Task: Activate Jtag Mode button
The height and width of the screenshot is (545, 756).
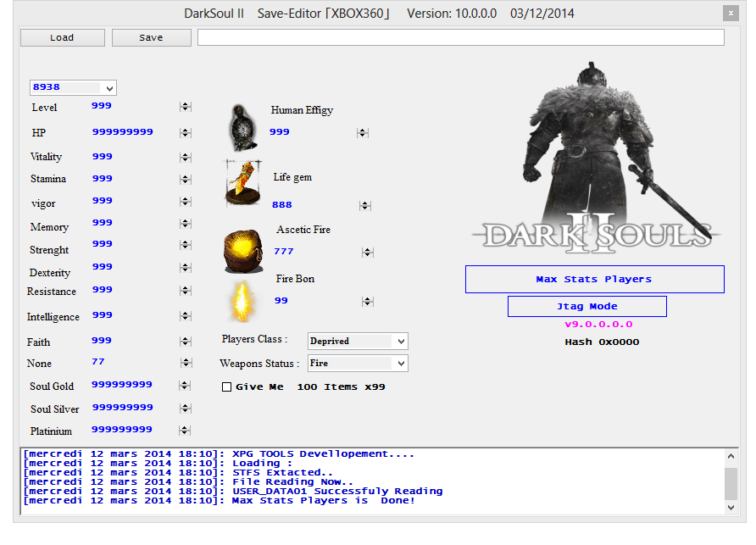Action: click(586, 307)
